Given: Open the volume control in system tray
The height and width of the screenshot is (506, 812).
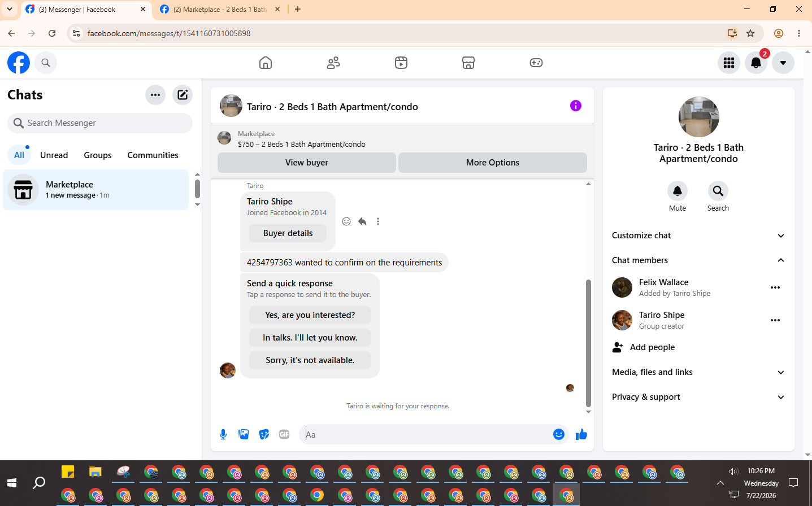Looking at the screenshot, I should tap(734, 472).
